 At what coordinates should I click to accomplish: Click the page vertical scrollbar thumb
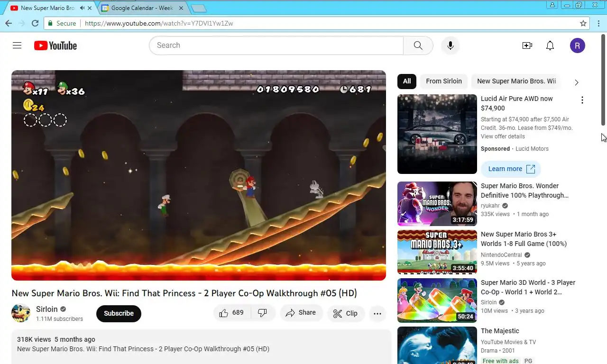pos(604,80)
